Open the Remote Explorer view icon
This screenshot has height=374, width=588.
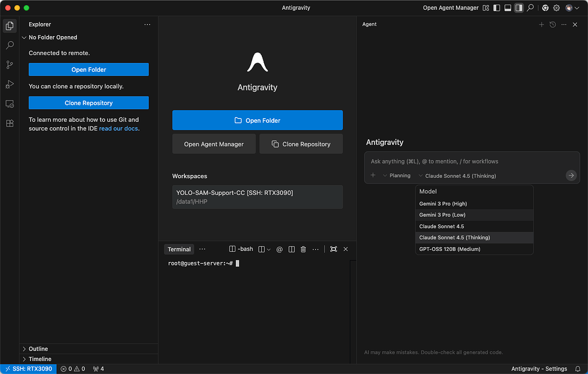coord(10,104)
